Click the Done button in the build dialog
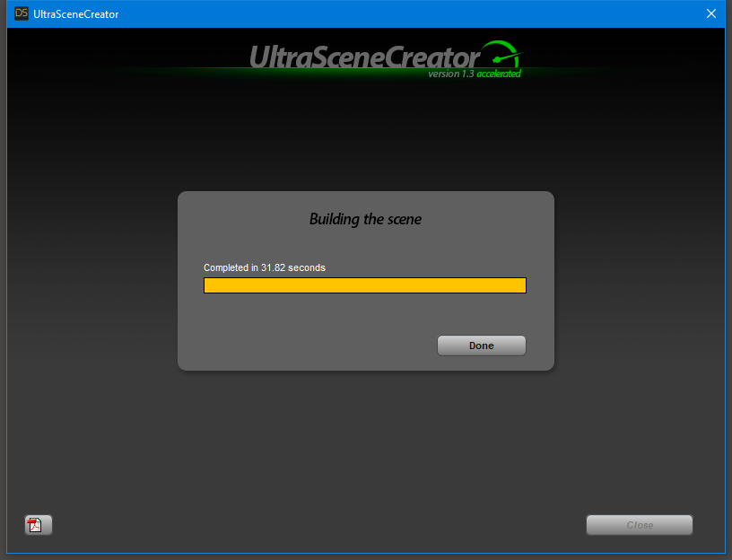732x560 pixels. [482, 346]
